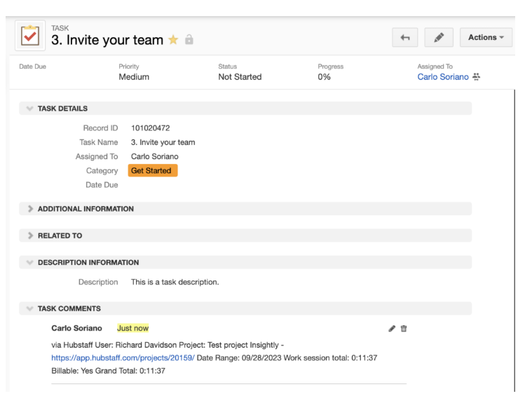Edit the comment using pencil icon

[x=392, y=328]
